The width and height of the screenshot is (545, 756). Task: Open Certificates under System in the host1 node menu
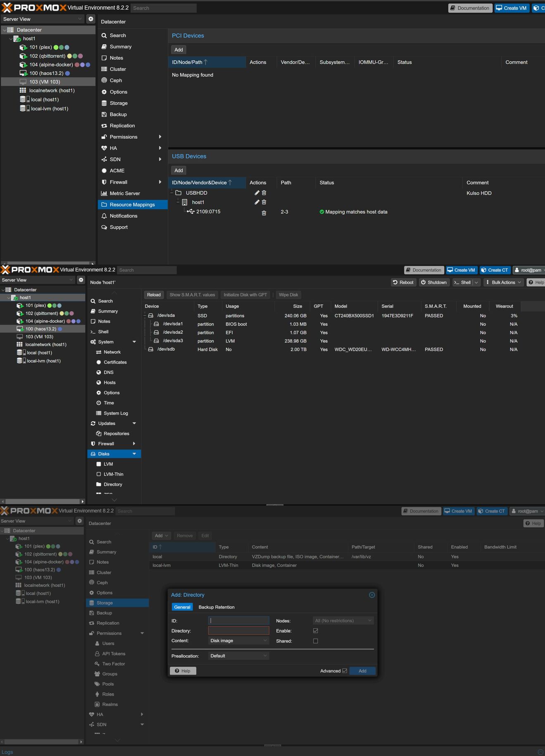pos(115,362)
